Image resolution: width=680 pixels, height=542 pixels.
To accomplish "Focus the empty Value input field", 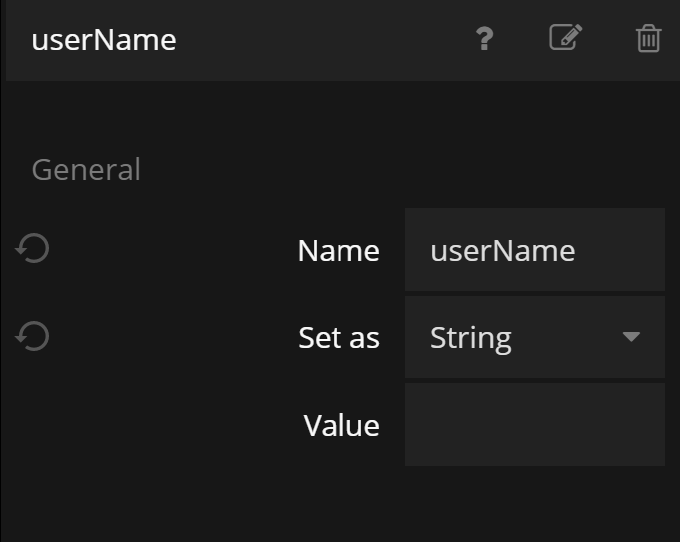I will coord(534,425).
